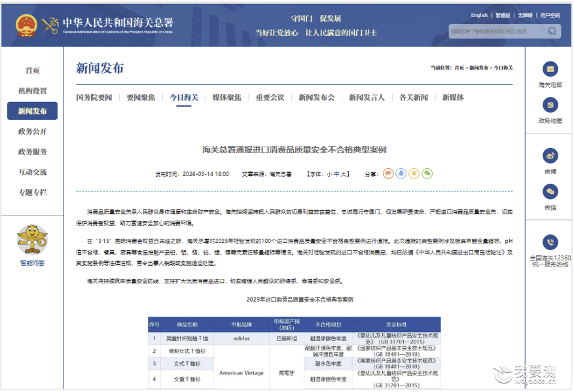
Task: Switch to 繁體版 traditional Chinese
Action: pyautogui.click(x=503, y=15)
